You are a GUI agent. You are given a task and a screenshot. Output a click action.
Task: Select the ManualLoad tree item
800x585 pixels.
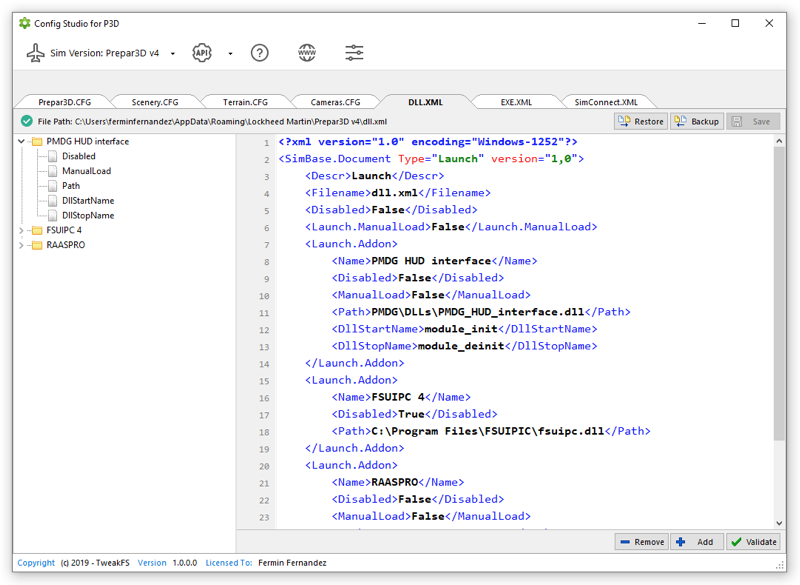click(86, 171)
